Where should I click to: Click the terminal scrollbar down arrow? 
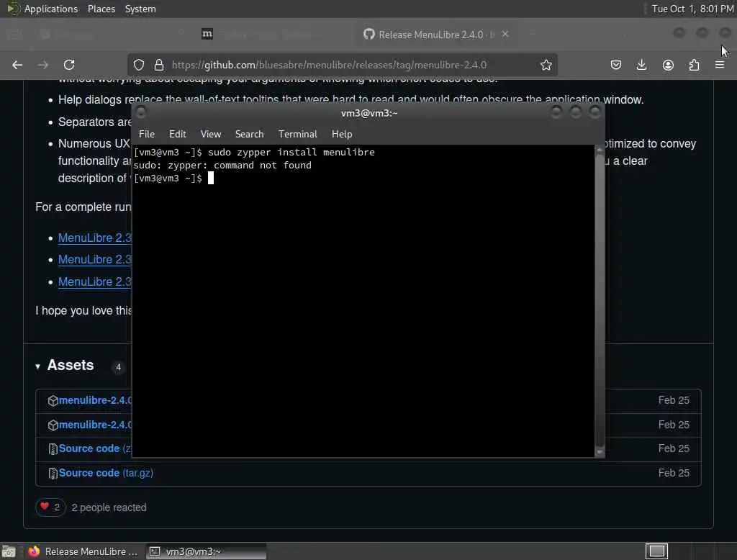pyautogui.click(x=600, y=452)
